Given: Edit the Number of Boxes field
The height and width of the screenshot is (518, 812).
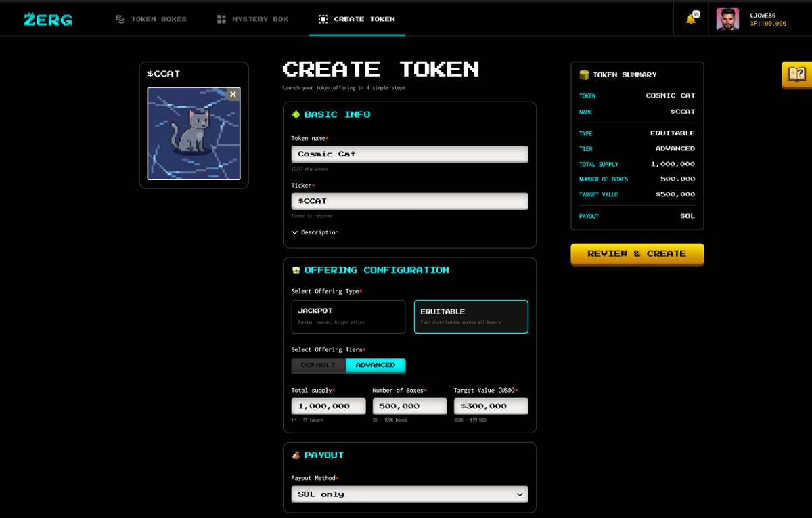Looking at the screenshot, I should tap(409, 406).
